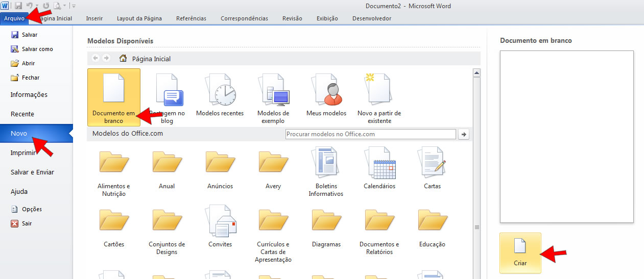Viewport: 644px width, 279px height.
Task: Click the back navigation arrow
Action: 96,58
